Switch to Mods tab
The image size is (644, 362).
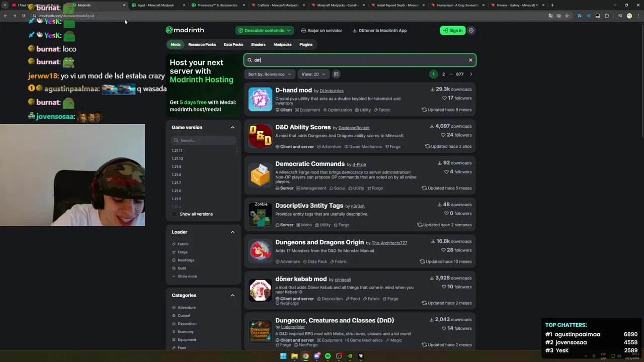175,44
